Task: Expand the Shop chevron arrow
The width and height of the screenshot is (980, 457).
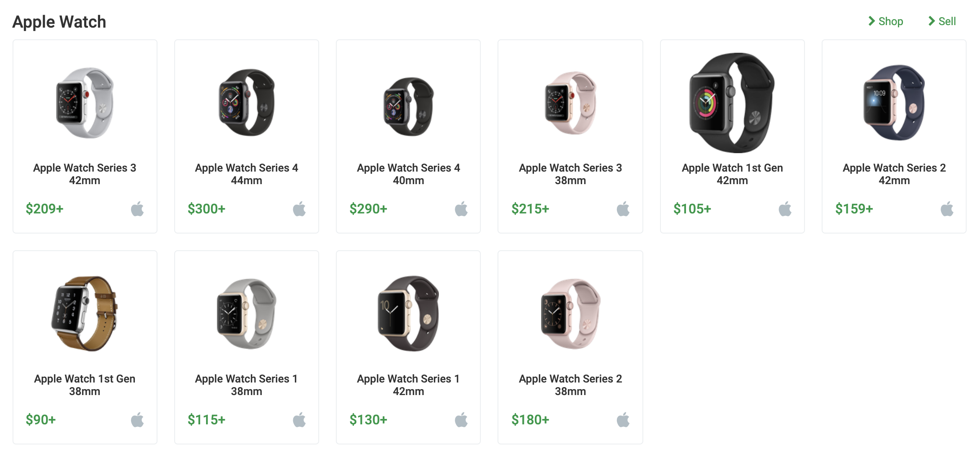Action: coord(872,20)
